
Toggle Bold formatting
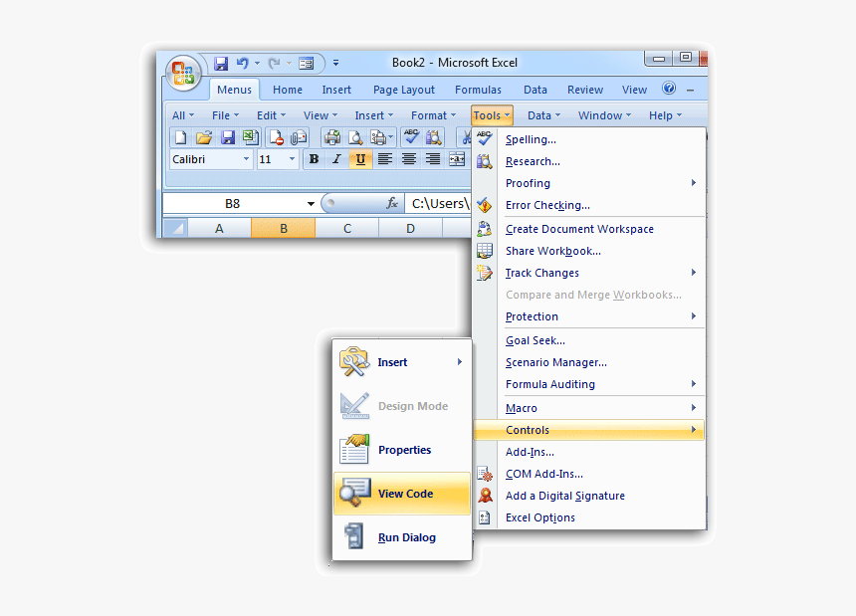314,159
